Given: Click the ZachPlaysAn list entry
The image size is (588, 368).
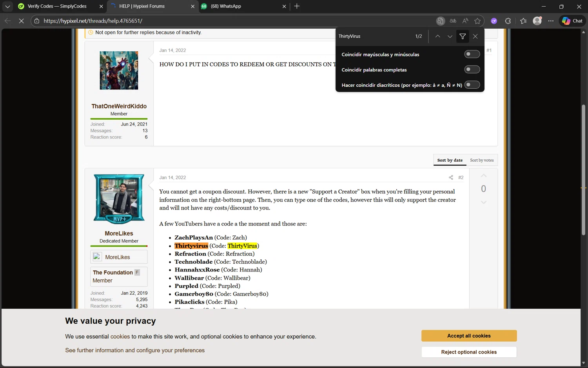Looking at the screenshot, I should click(211, 237).
